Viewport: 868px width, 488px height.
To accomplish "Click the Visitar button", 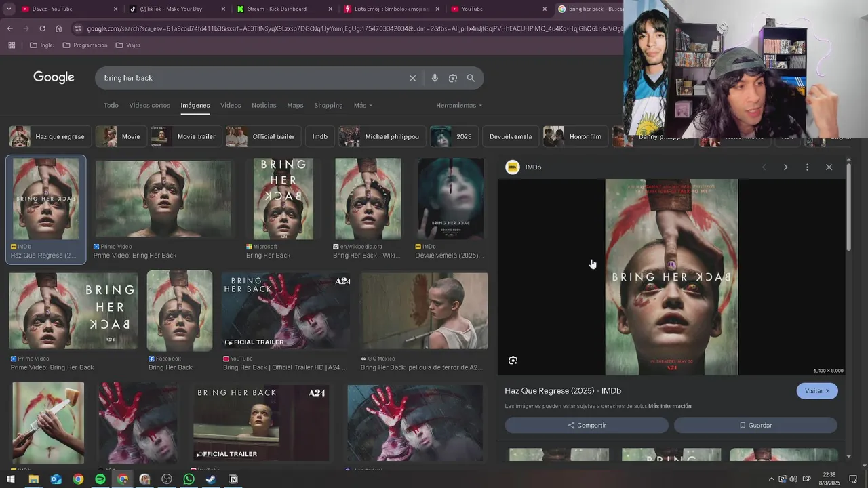I will [817, 391].
